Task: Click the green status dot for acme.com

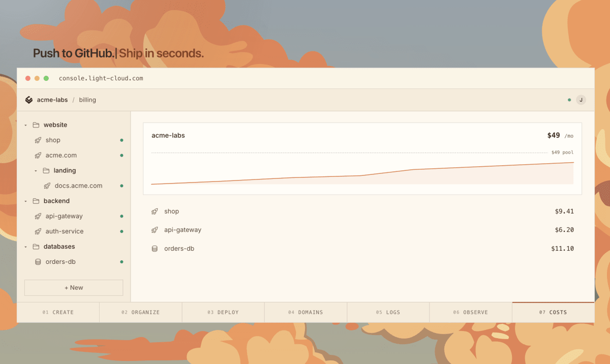Action: click(121, 156)
